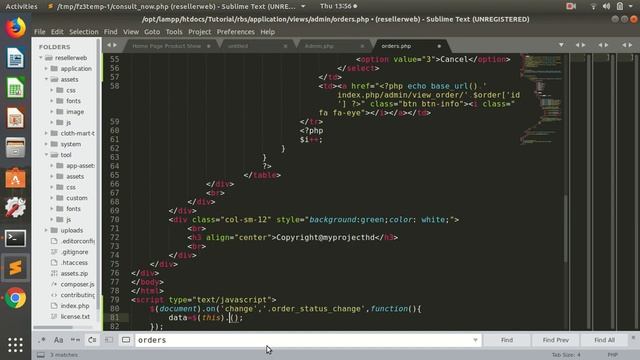Toggle highlight matches search option
This screenshot has width=640, height=360.
[126, 340]
